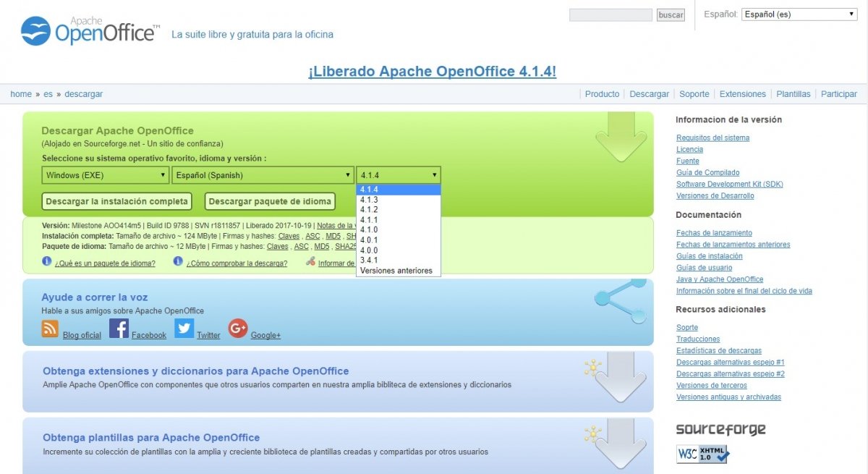Select version 4.1.0 in the list
The image size is (868, 474).
[399, 230]
